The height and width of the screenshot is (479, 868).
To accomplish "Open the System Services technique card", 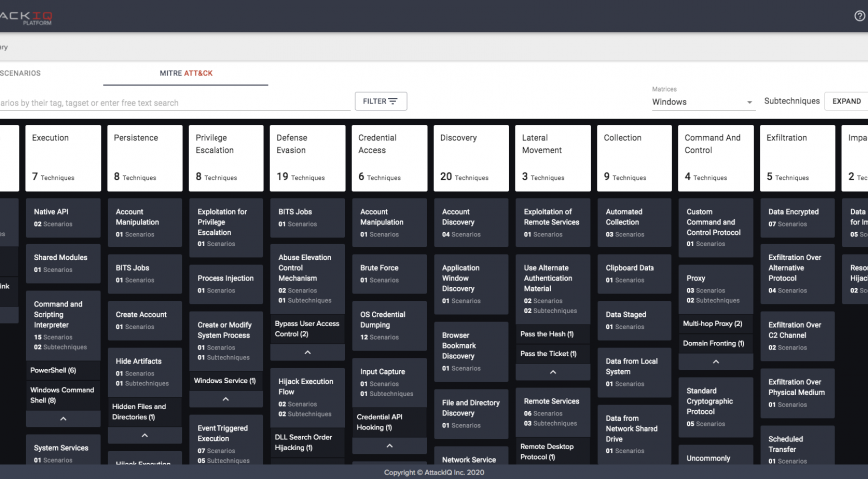I will point(63,450).
